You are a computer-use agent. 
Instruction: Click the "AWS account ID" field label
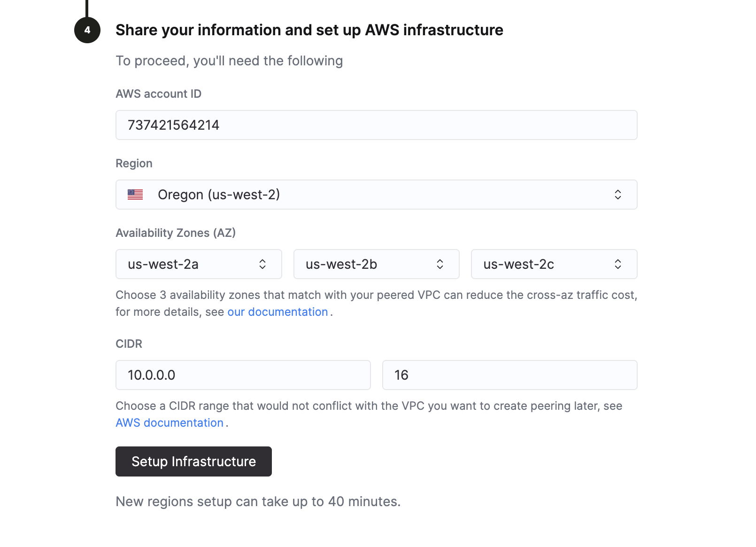point(158,94)
